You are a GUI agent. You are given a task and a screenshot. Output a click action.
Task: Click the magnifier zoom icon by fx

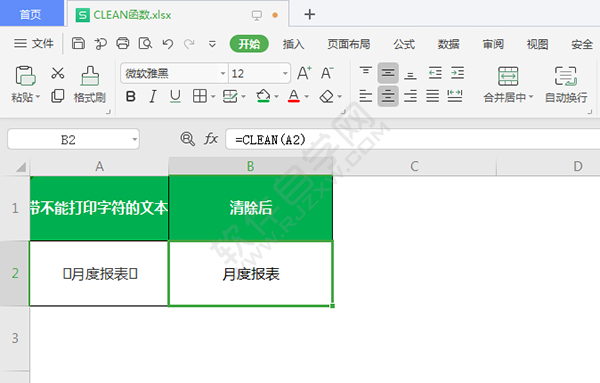pos(188,139)
